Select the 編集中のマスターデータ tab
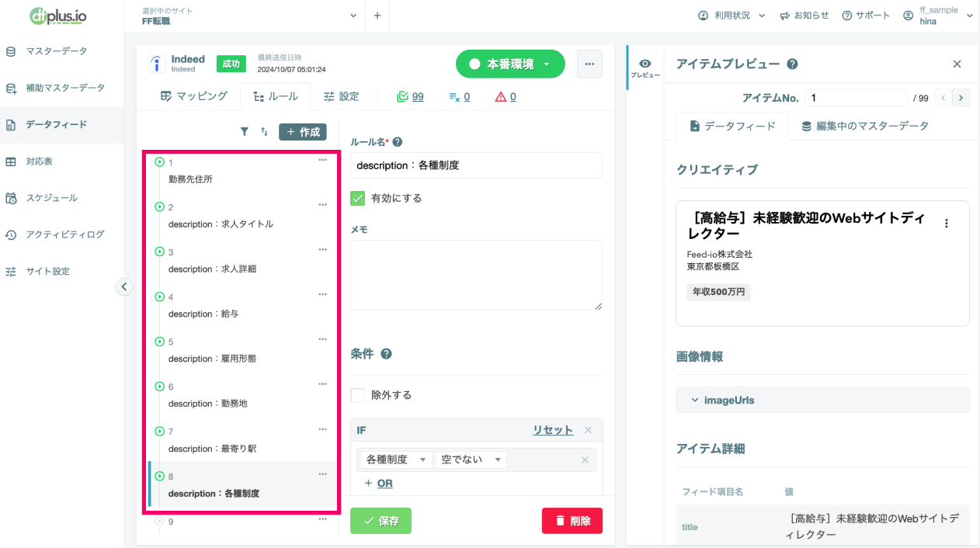 [865, 126]
